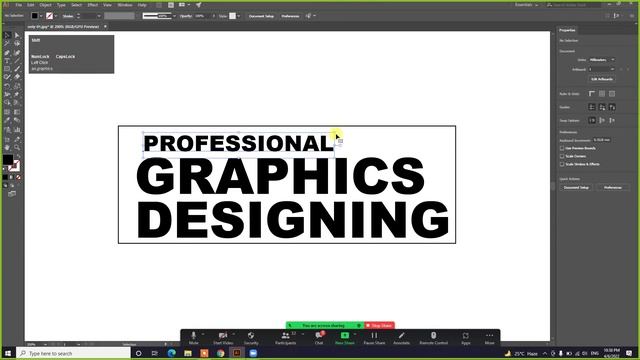
Task: Click Preferences in control bar
Action: (290, 16)
